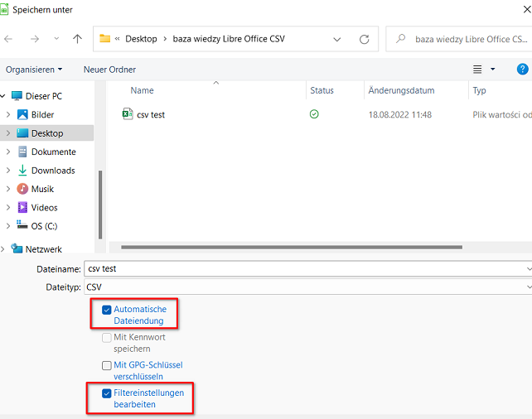Open the blue help icon
The image size is (532, 419).
523,70
